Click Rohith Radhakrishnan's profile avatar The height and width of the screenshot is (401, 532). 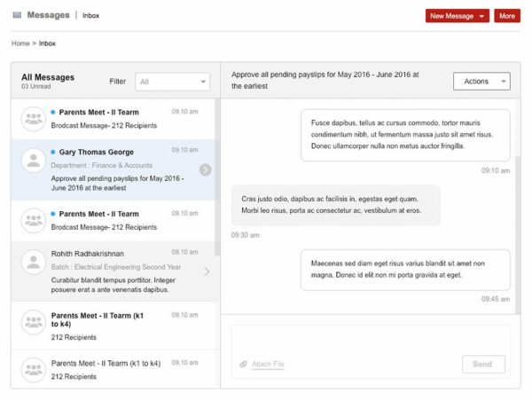pyautogui.click(x=34, y=262)
